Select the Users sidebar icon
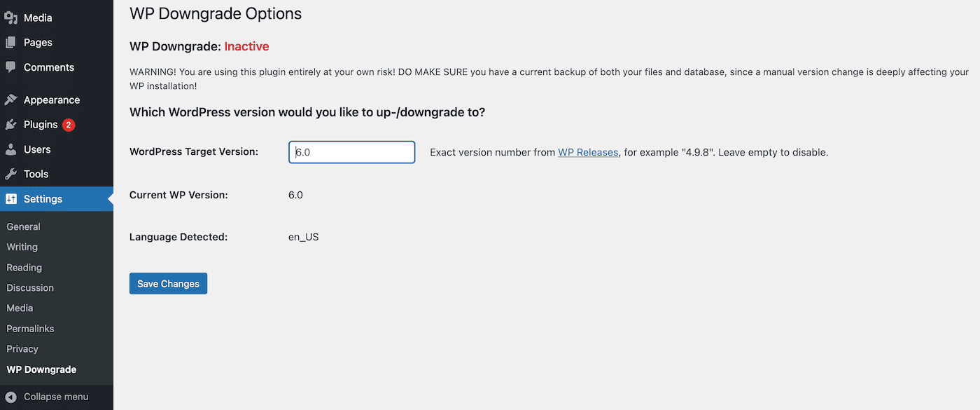The image size is (980, 410). 11,149
